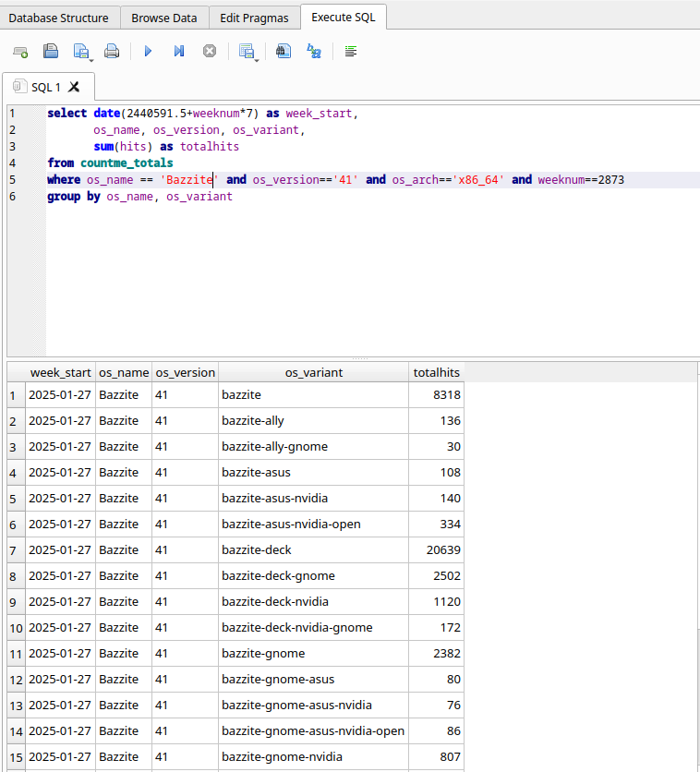Execute all SQL with the play button
700x772 pixels.
tap(148, 52)
